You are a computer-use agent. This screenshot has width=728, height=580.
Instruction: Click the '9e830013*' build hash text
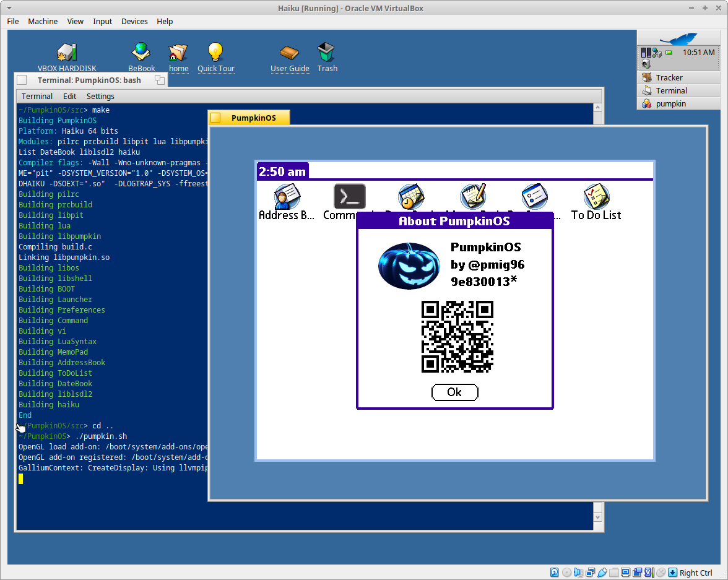point(484,282)
